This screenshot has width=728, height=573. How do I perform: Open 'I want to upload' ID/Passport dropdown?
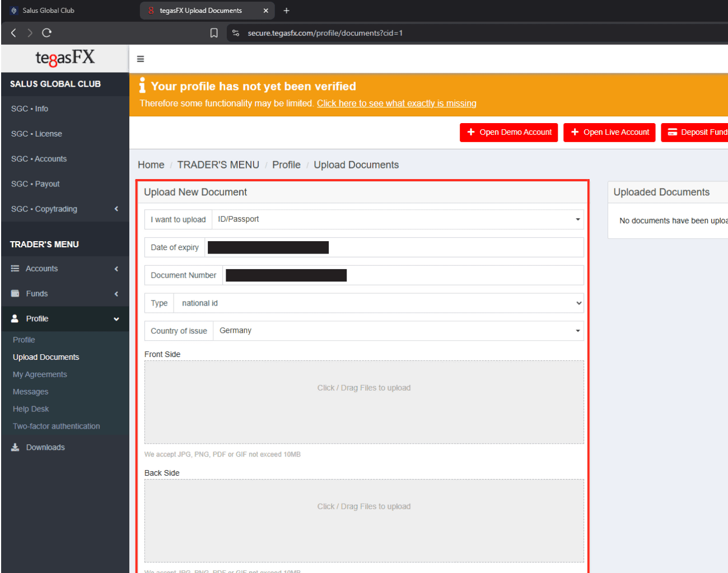(x=398, y=219)
